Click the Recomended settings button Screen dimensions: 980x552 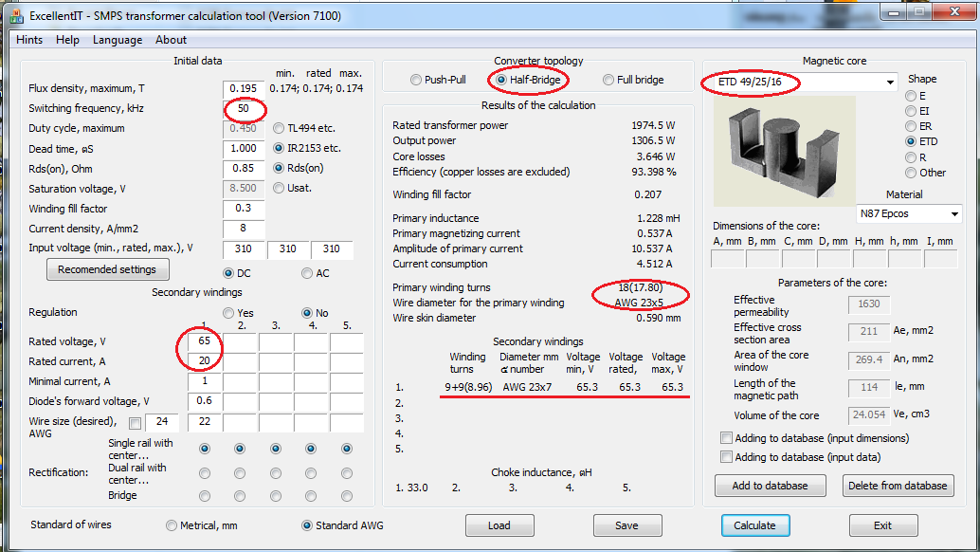107,269
